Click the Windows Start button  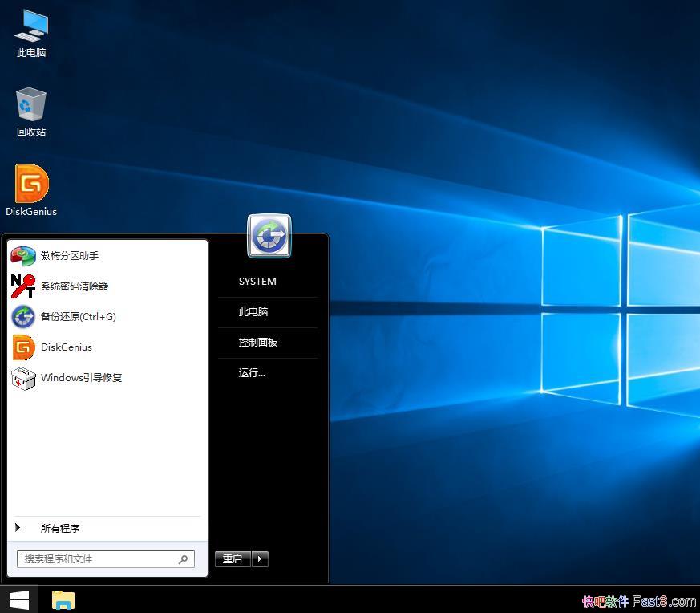click(x=18, y=599)
